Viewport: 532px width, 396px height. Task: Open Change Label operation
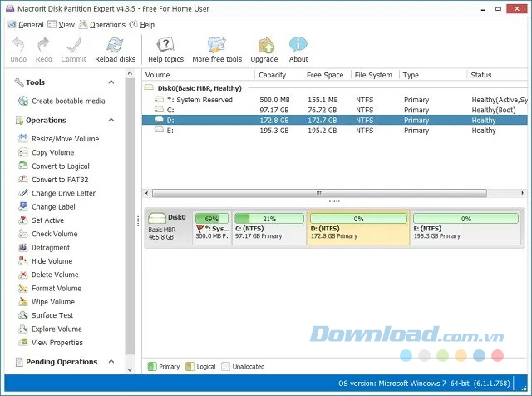click(47, 207)
